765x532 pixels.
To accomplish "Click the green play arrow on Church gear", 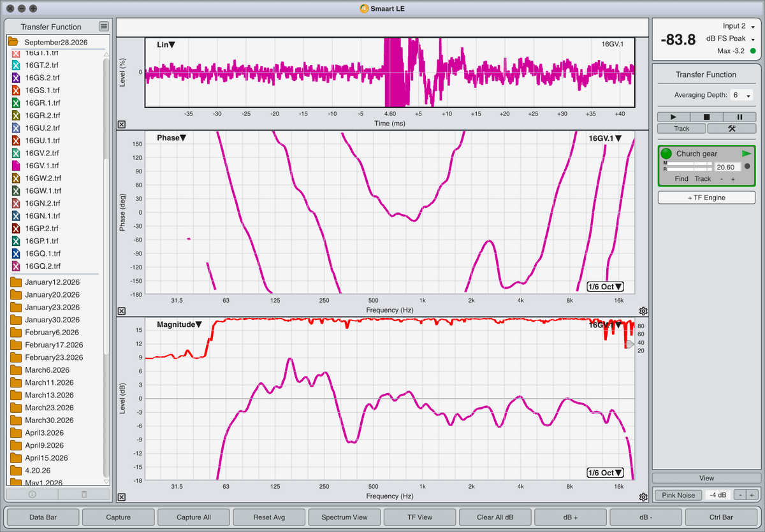I will click(x=747, y=154).
